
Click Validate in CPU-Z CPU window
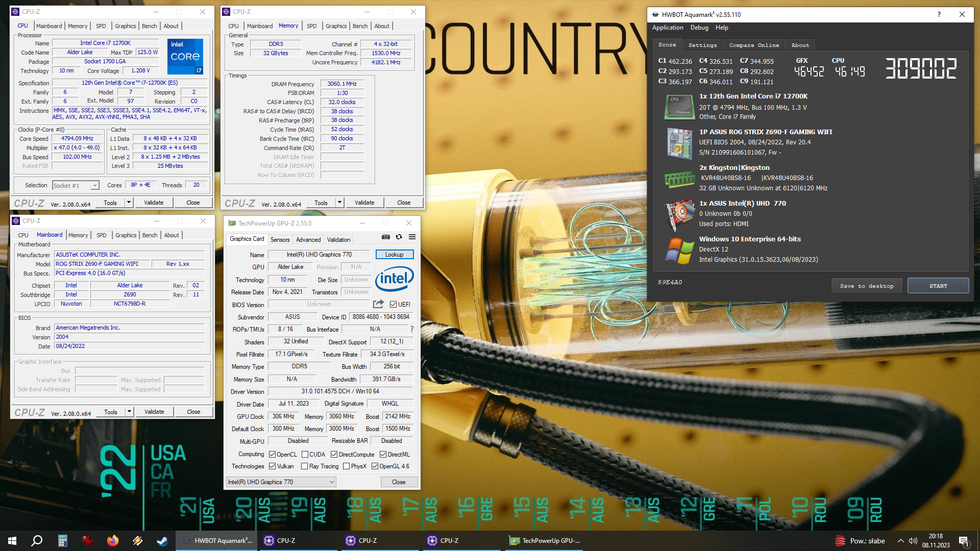tap(154, 203)
